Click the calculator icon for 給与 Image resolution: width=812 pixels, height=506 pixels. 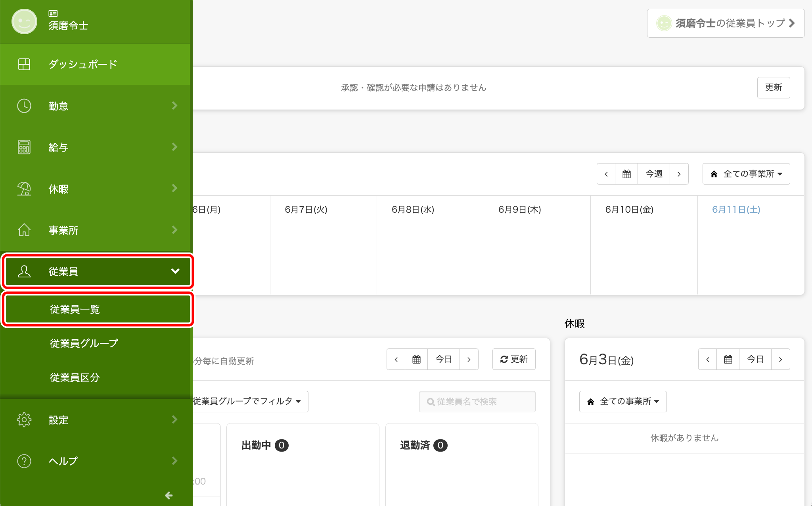[x=24, y=147]
